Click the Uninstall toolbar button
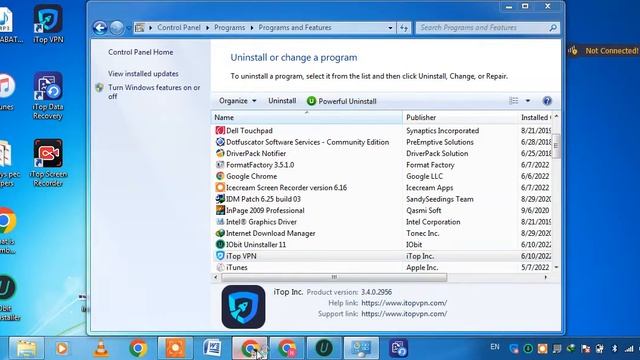 (x=282, y=101)
